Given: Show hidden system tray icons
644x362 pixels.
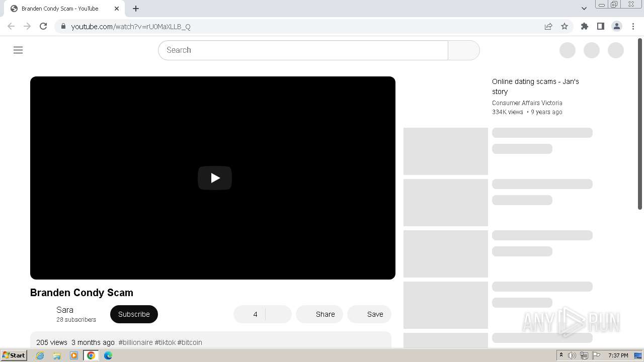Looking at the screenshot, I should 561,355.
